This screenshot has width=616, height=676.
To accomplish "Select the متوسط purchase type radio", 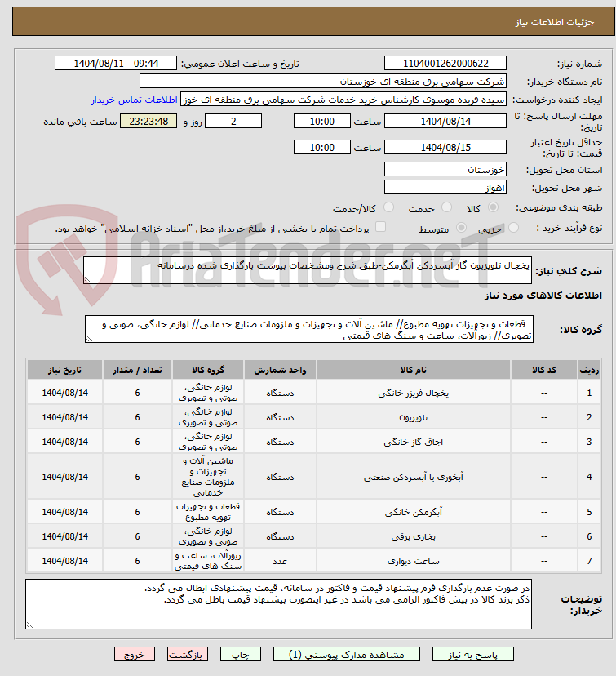I will 461,228.
